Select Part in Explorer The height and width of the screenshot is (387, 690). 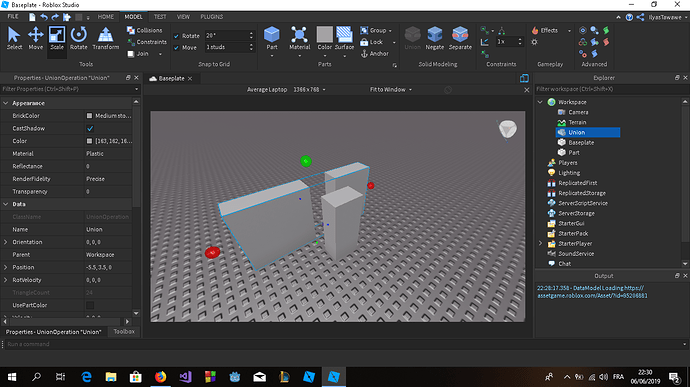click(x=573, y=153)
